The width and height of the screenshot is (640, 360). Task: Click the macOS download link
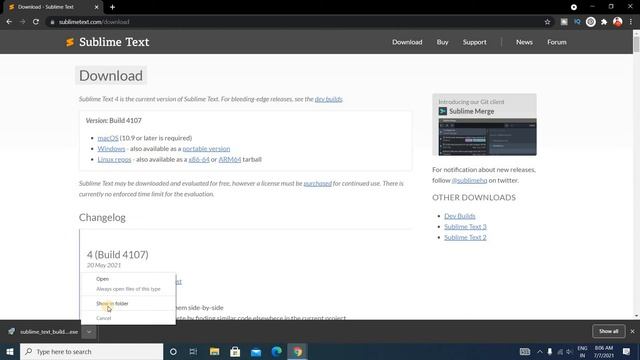108,138
